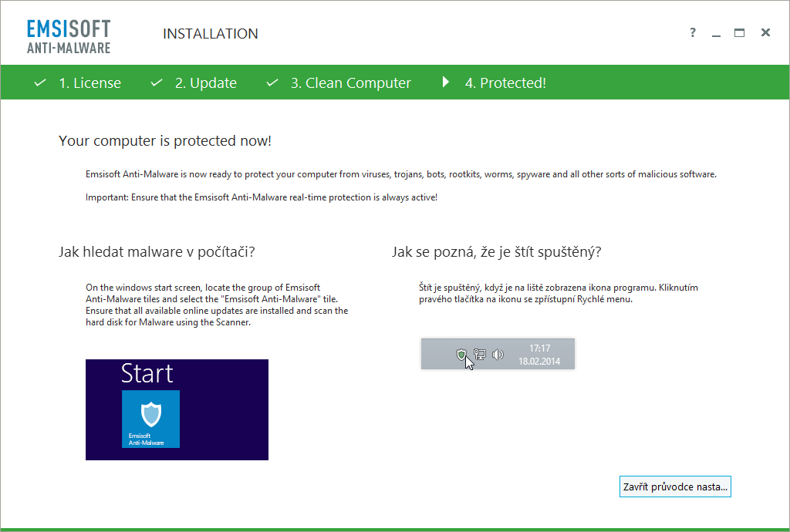The width and height of the screenshot is (790, 532).
Task: Click the speaker volume icon in tray image
Action: pyautogui.click(x=498, y=355)
